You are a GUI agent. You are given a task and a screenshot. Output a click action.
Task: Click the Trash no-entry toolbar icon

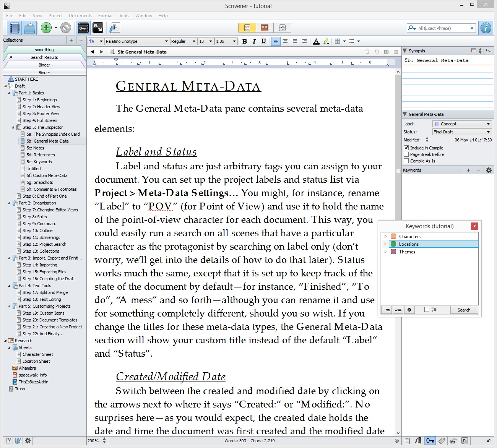[x=66, y=28]
